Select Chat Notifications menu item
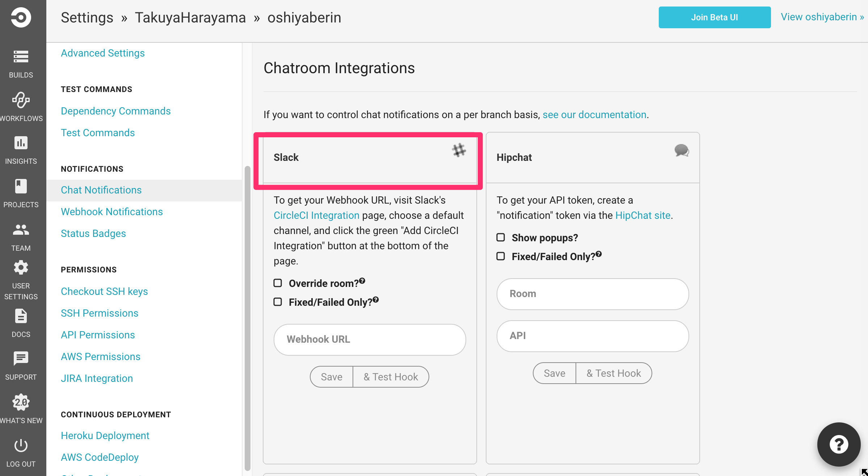 point(101,189)
